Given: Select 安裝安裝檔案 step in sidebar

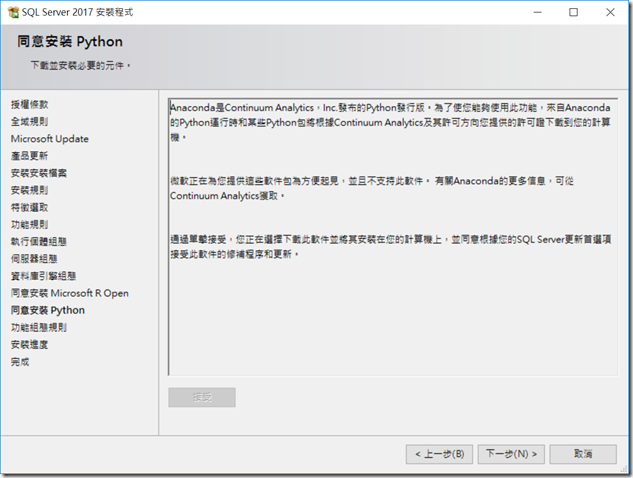Looking at the screenshot, I should point(39,173).
